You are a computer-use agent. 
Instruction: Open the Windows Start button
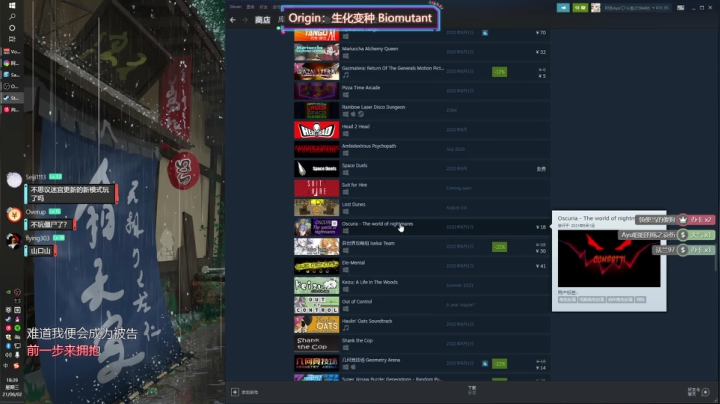(x=12, y=5)
